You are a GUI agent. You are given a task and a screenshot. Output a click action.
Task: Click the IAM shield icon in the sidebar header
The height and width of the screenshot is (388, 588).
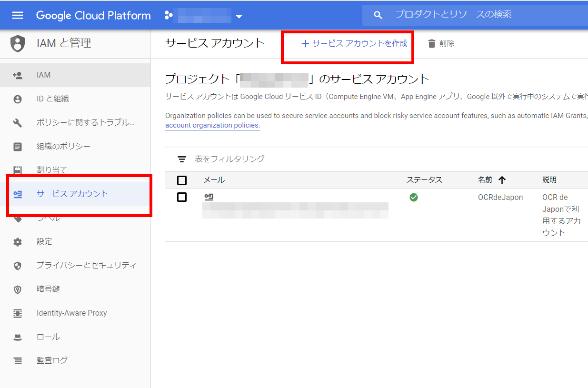pyautogui.click(x=18, y=43)
